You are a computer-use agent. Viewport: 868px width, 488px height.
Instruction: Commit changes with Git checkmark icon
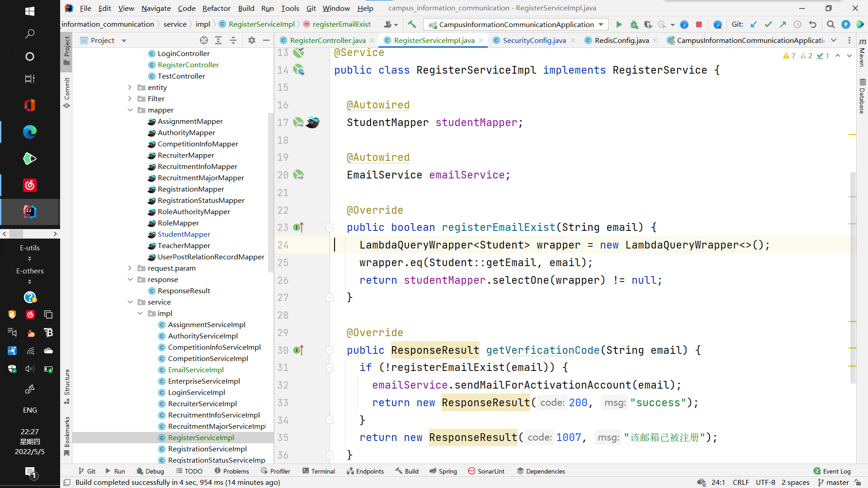click(768, 24)
